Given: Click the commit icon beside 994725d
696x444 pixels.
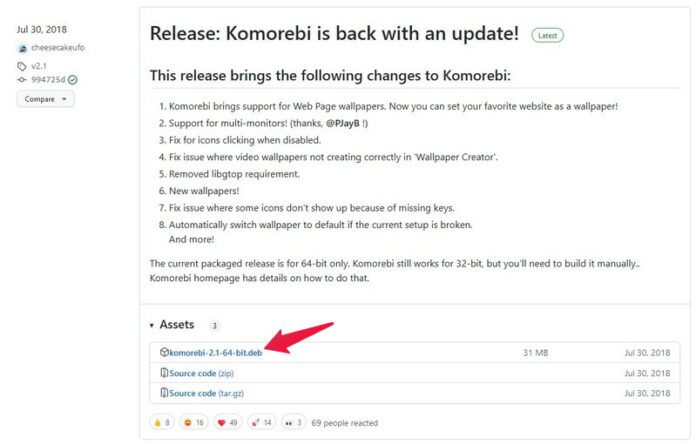Looking at the screenshot, I should click(x=22, y=80).
